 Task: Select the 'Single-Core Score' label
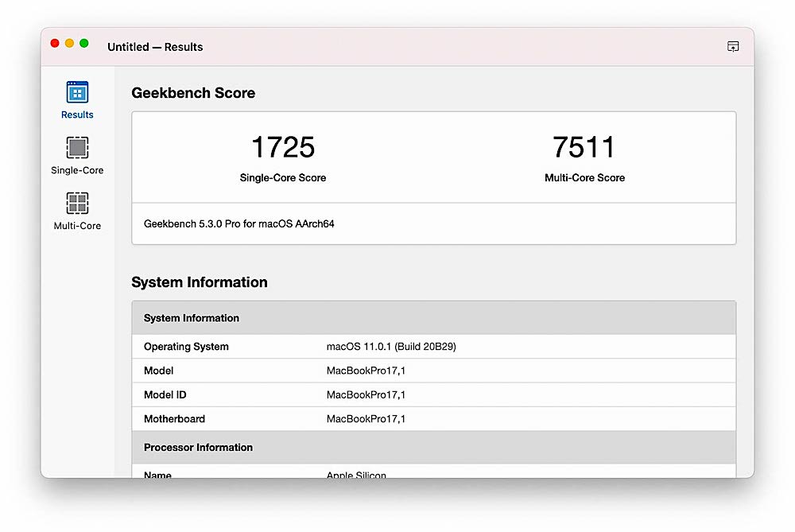[x=283, y=178]
